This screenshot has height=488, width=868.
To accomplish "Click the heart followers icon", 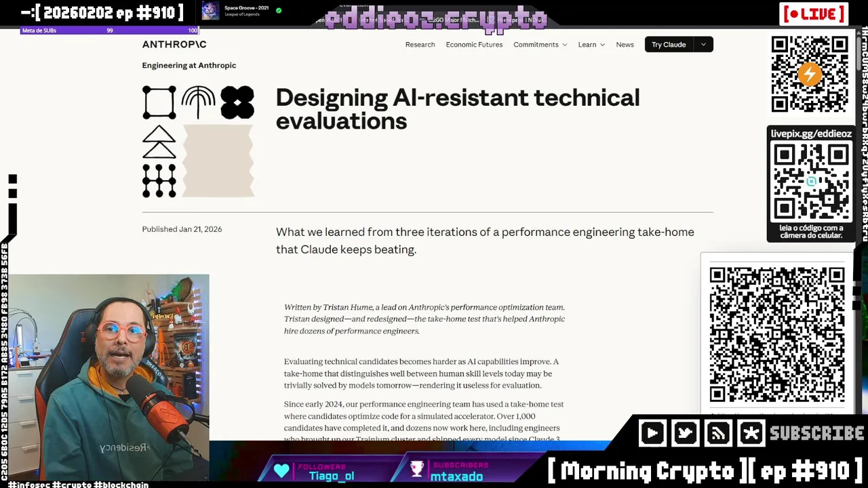I will click(281, 470).
